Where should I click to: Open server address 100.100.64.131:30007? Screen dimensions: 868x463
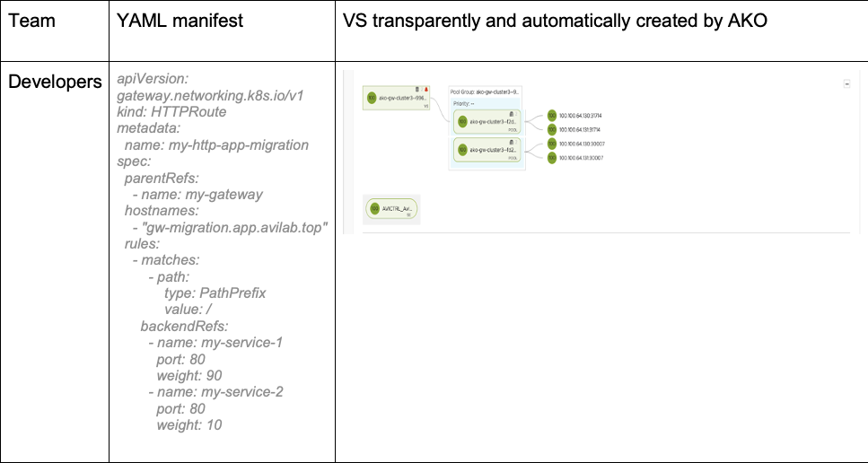pos(580,158)
